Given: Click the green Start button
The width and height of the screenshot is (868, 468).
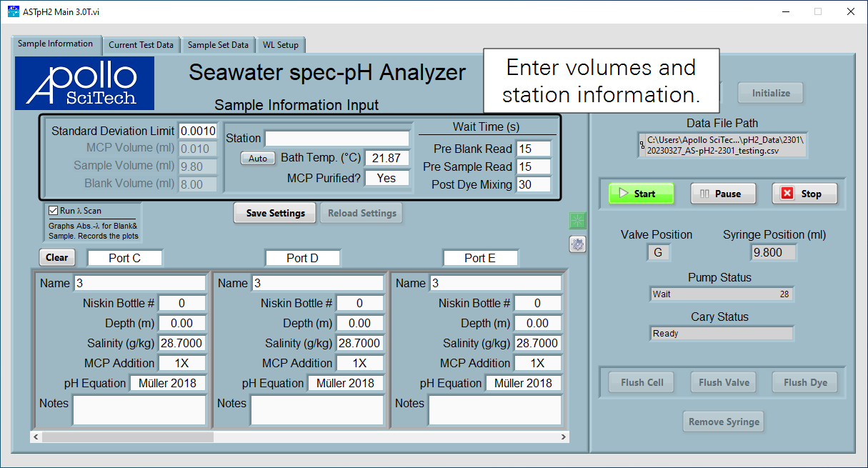Looking at the screenshot, I should tap(641, 194).
